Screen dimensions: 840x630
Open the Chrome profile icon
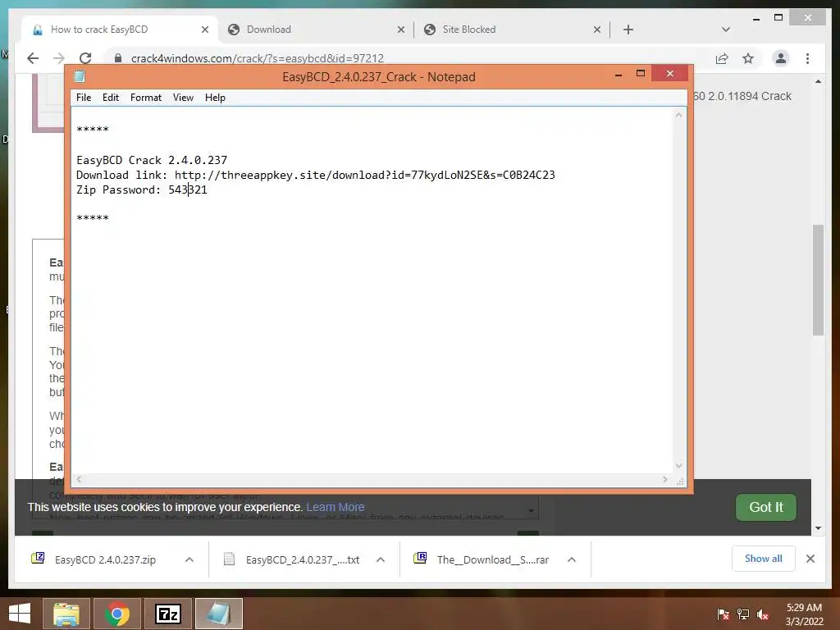(x=781, y=58)
